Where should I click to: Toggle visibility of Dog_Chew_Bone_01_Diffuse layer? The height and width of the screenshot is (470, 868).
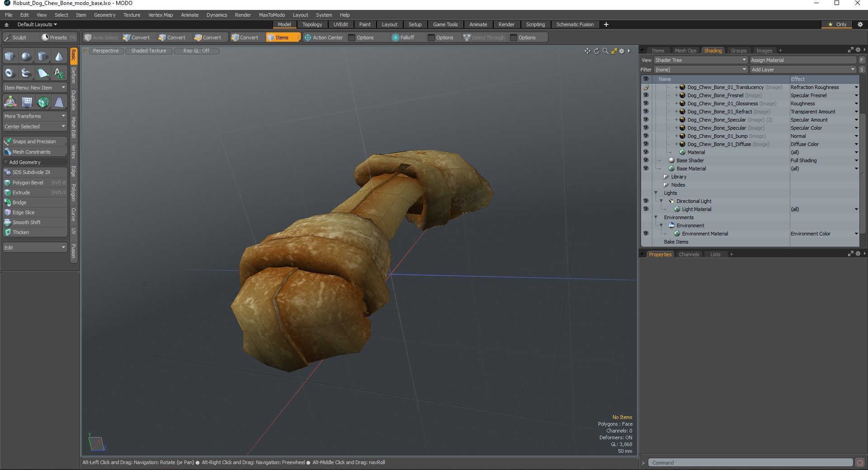646,144
